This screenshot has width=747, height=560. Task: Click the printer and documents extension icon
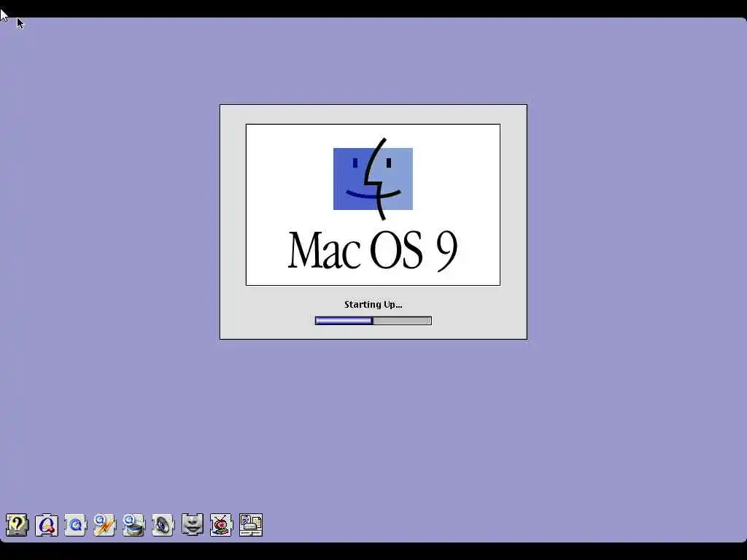pyautogui.click(x=251, y=525)
